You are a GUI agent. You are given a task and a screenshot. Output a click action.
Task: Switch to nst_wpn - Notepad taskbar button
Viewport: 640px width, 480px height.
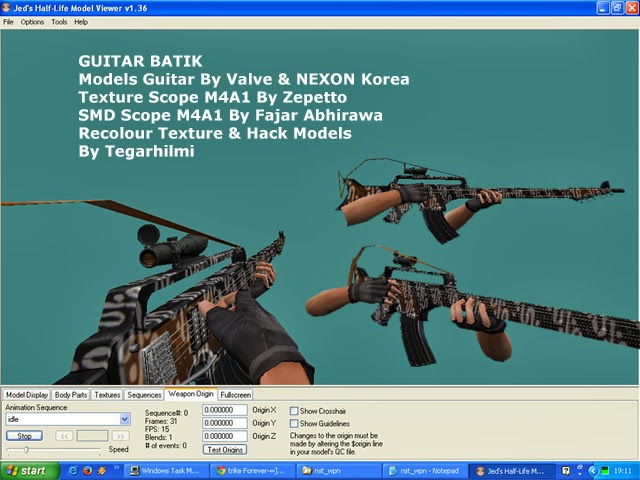(x=426, y=471)
